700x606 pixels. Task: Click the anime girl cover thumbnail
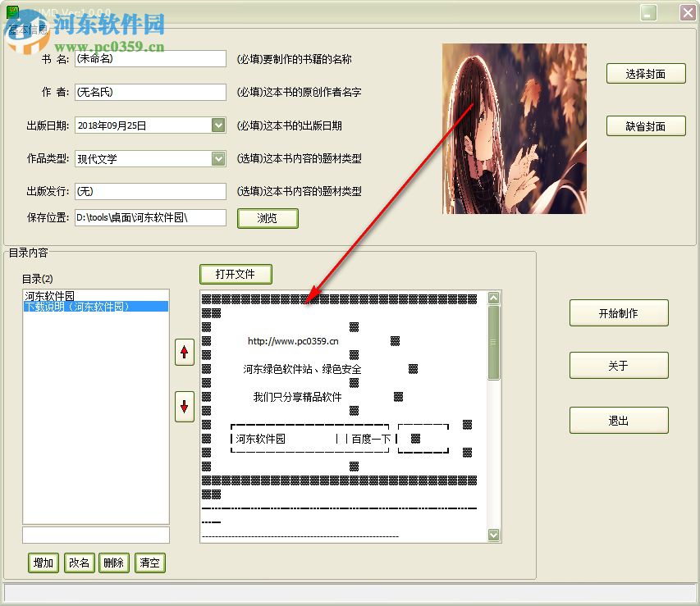513,130
